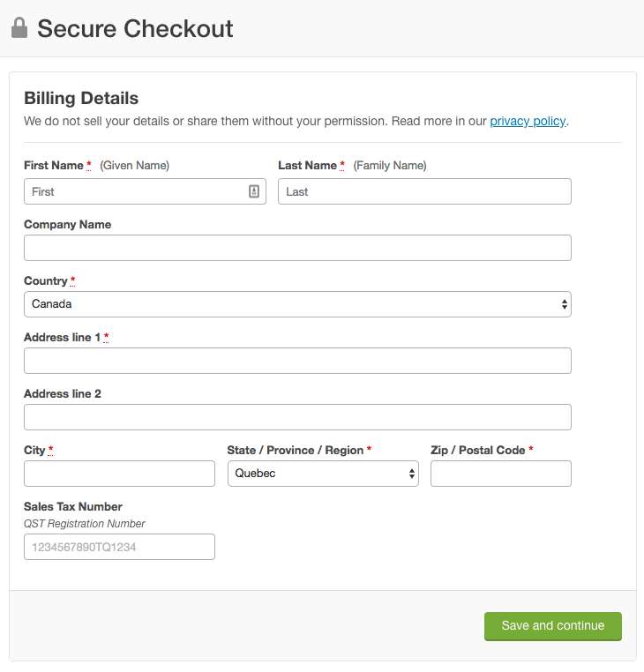This screenshot has width=644, height=672.
Task: Click the Address line 2 field
Action: pyautogui.click(x=297, y=417)
